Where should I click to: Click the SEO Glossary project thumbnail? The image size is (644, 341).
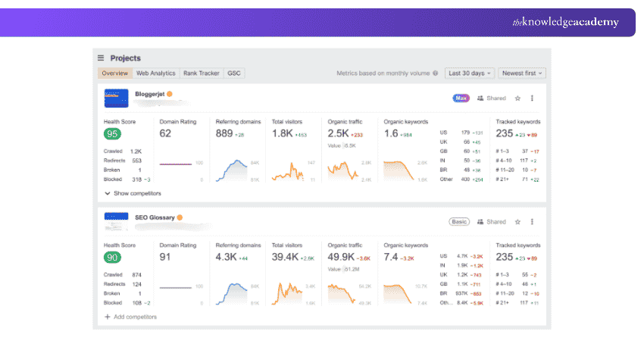(116, 221)
